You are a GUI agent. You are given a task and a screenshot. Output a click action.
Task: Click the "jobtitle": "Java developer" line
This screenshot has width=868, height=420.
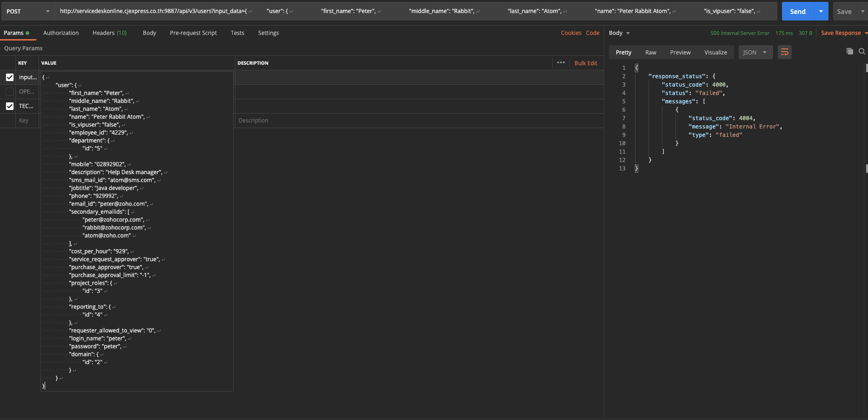pyautogui.click(x=104, y=188)
